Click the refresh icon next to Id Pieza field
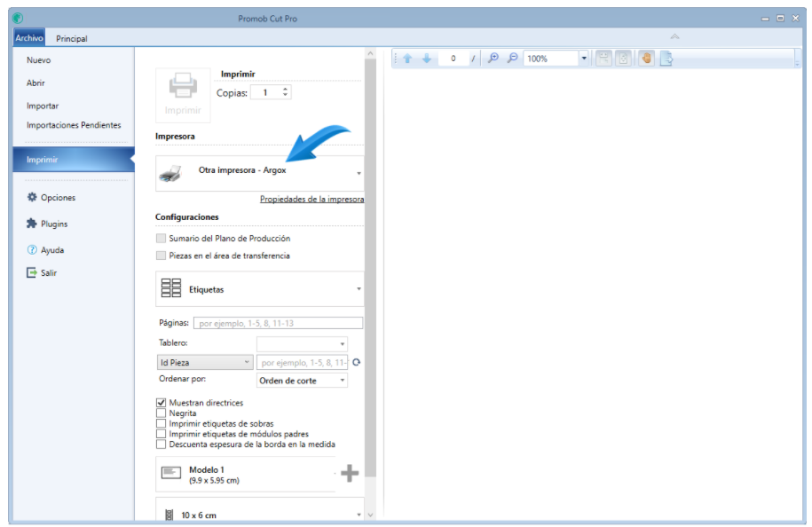The height and width of the screenshot is (527, 812). point(356,362)
